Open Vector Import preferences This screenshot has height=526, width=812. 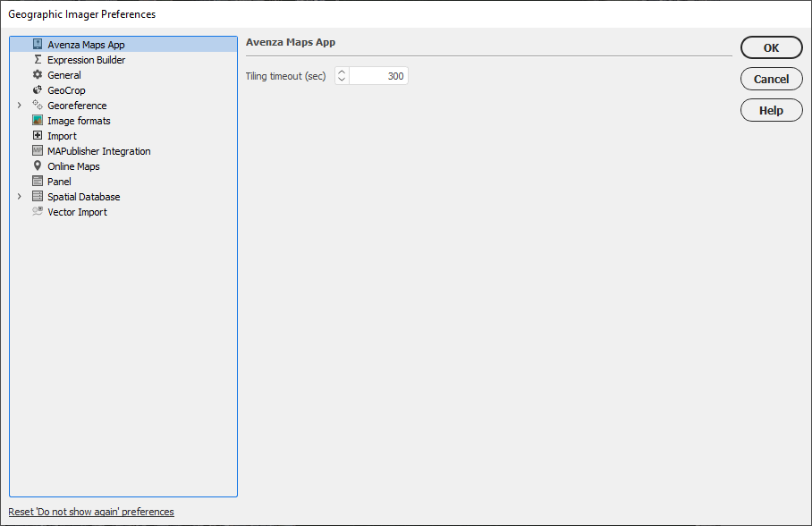pos(77,212)
